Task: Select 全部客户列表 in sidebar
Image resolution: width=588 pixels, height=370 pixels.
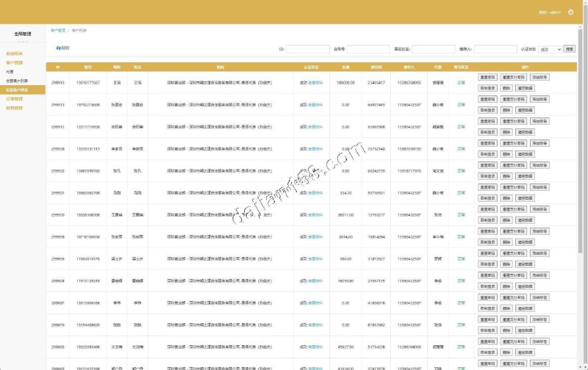Action: pyautogui.click(x=18, y=81)
